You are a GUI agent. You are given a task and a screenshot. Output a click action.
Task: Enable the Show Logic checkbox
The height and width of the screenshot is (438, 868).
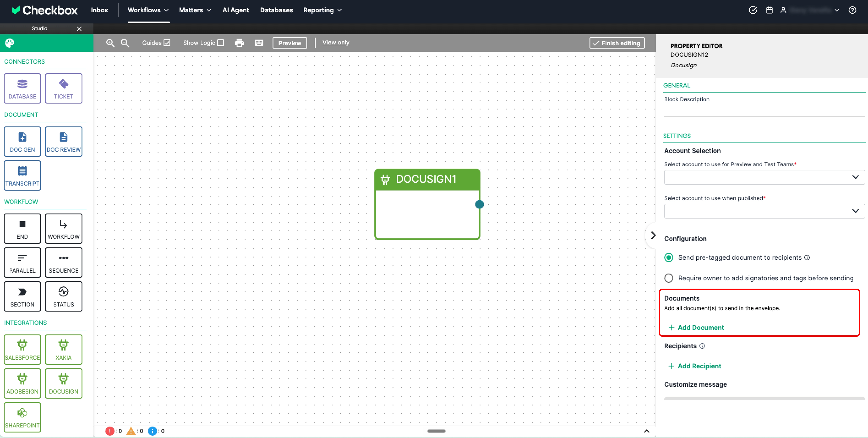(x=221, y=43)
